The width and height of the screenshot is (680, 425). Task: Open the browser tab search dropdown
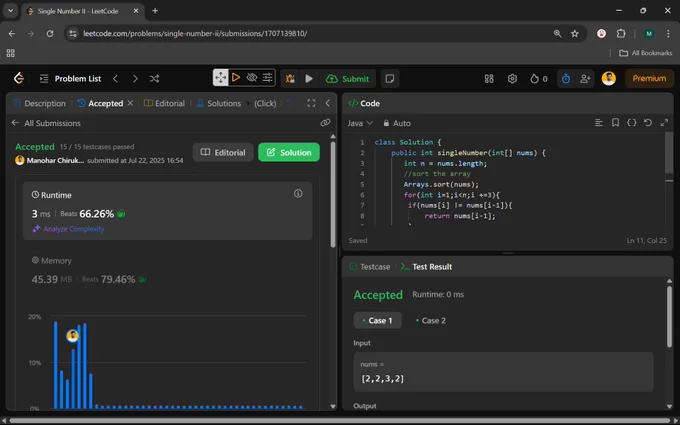click(x=10, y=11)
